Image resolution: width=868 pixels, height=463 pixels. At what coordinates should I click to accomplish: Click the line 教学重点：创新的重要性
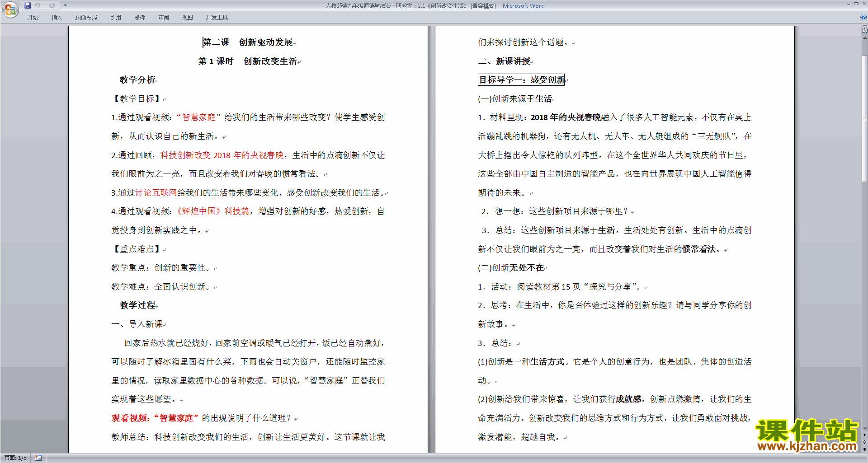click(x=161, y=268)
